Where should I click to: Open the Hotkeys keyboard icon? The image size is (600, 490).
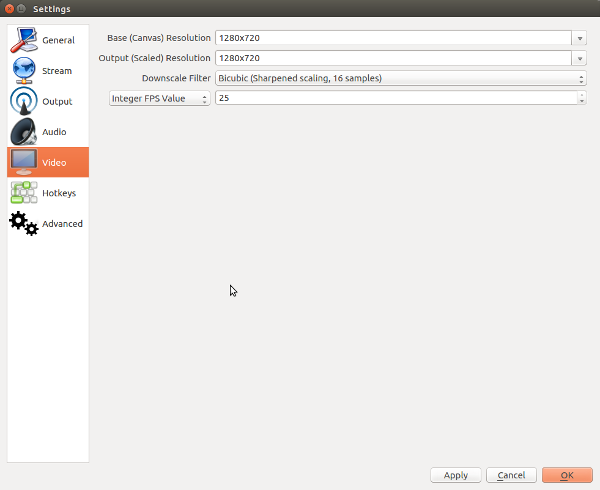(x=24, y=193)
